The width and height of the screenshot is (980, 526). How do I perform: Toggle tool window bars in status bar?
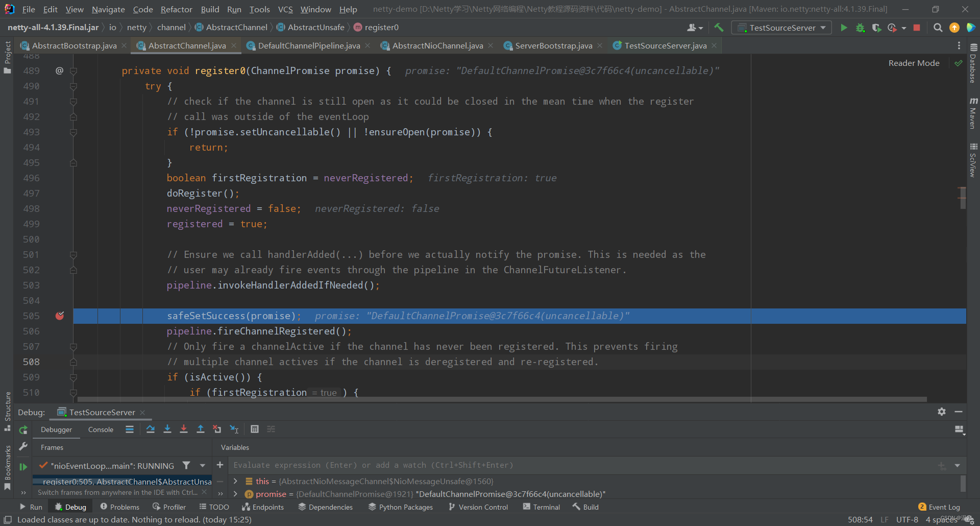[x=8, y=519]
